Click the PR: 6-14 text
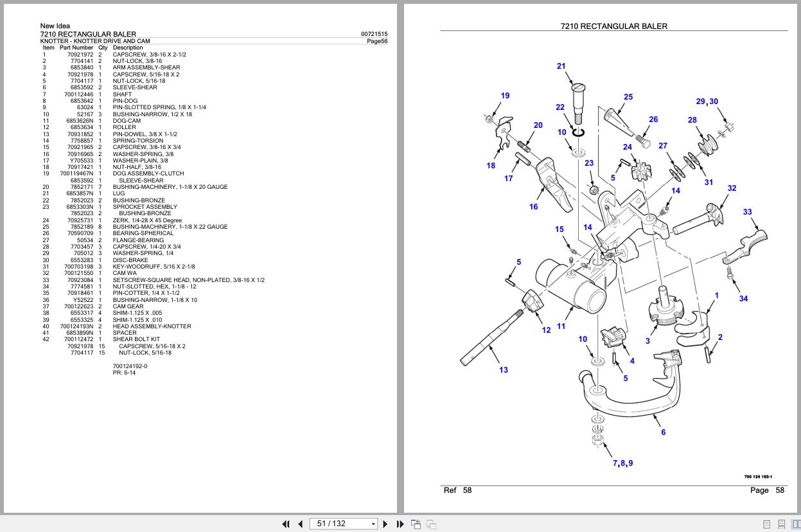This screenshot has width=801, height=532. 124,373
